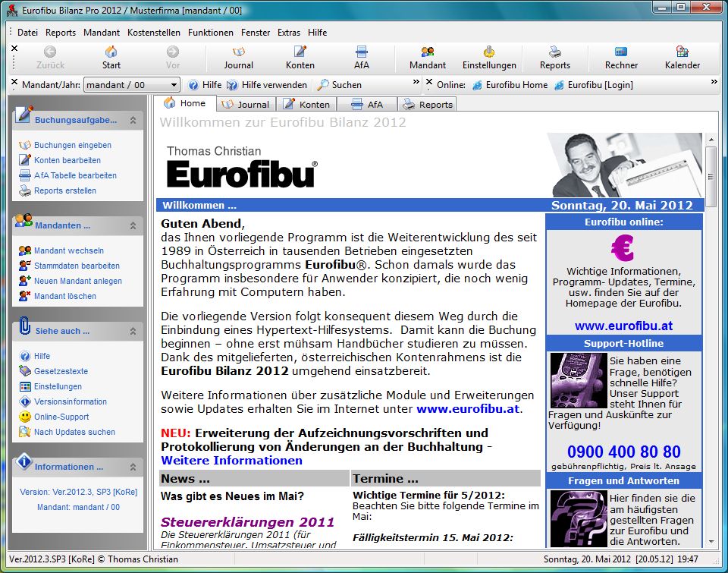Viewport: 728px width, 573px height.
Task: Switch to the Konten tab
Action: pyautogui.click(x=307, y=105)
